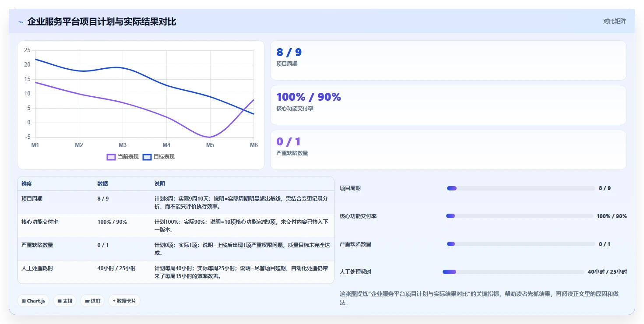Click the M2 label on the chart axis
Viewport: 644px width, 324px height.
79,145
